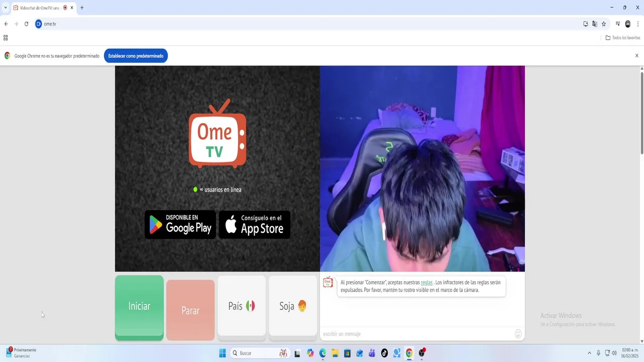Follow the 'reglas' link in chat notice
The width and height of the screenshot is (644, 362).
pyautogui.click(x=427, y=283)
